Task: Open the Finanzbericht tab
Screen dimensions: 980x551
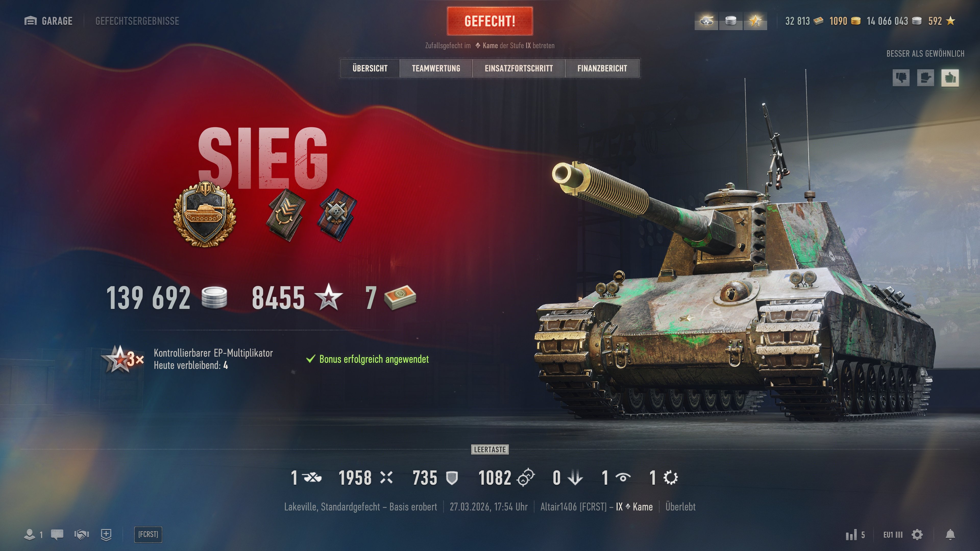Action: (x=602, y=68)
